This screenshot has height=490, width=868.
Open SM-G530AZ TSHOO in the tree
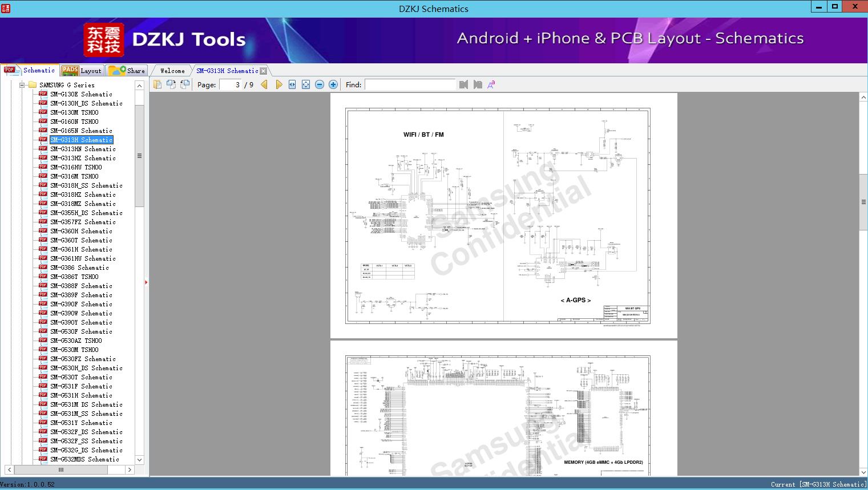pyautogui.click(x=76, y=341)
